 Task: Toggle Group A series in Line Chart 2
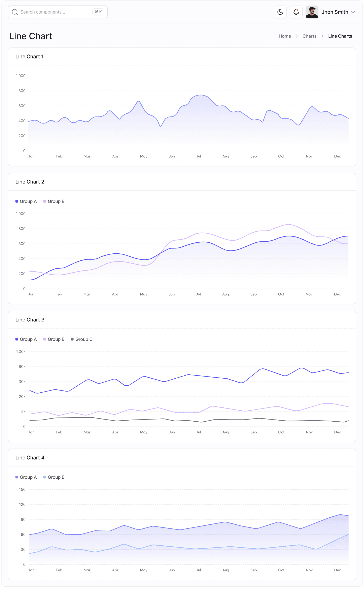(26, 201)
